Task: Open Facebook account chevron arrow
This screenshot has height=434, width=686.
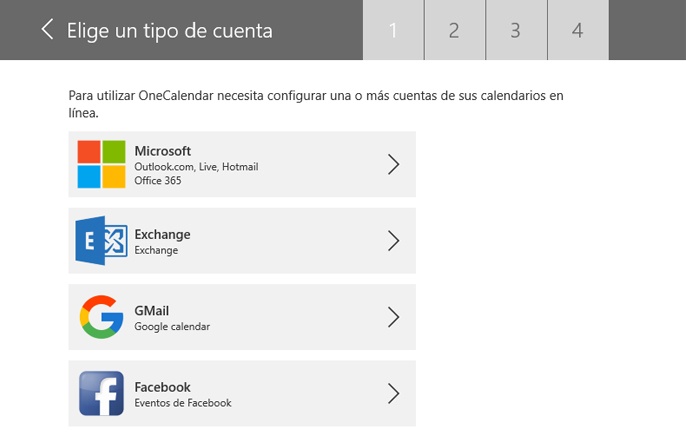Action: 393,393
